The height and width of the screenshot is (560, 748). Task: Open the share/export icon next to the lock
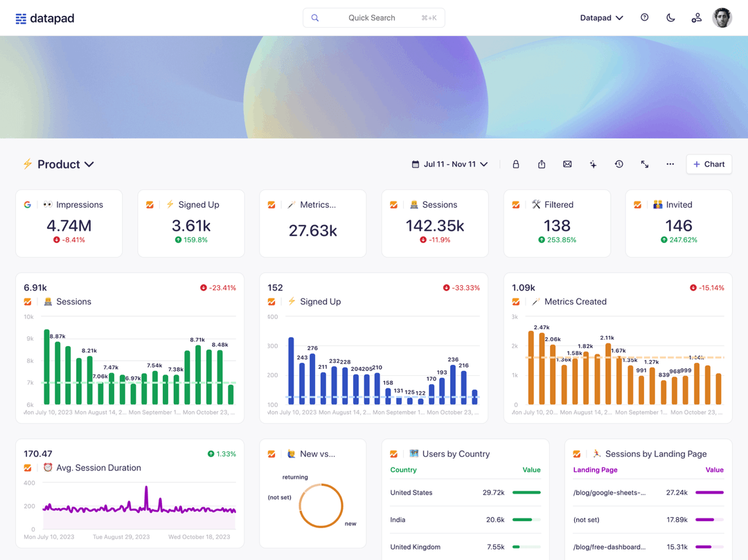pos(542,164)
